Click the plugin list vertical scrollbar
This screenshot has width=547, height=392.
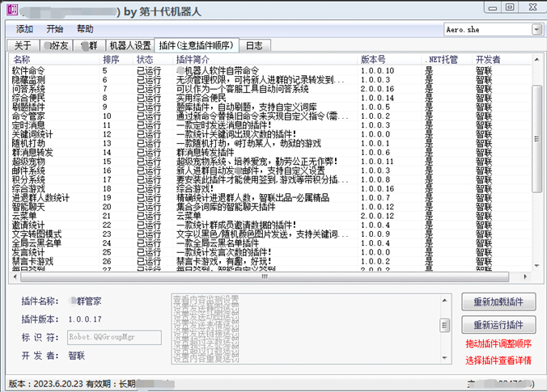tap(537, 162)
